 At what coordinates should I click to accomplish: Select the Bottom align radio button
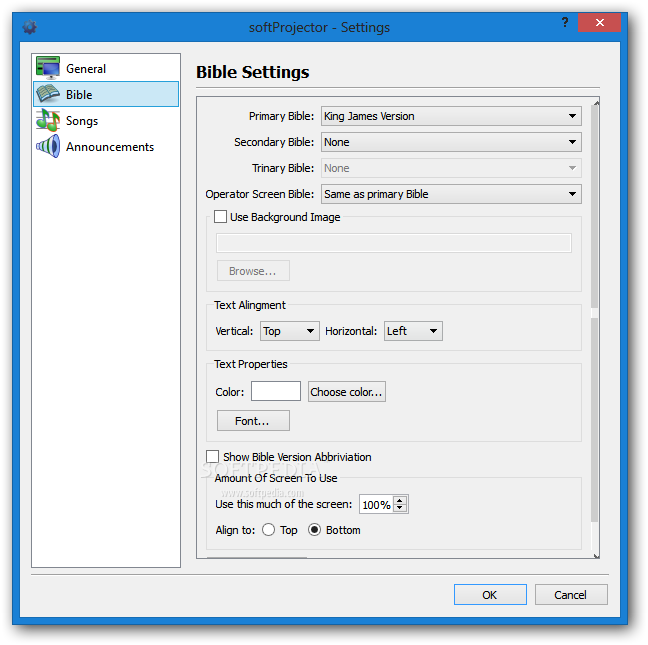(x=314, y=530)
